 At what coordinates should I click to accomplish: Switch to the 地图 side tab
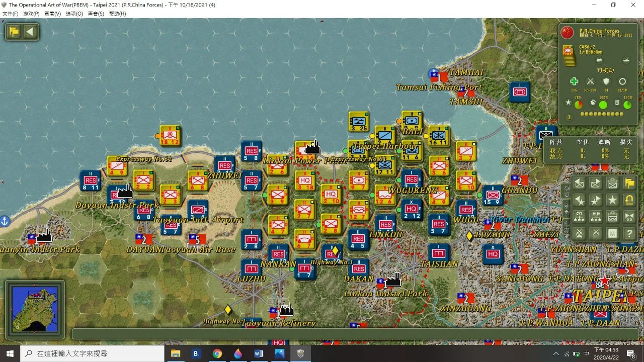click(x=566, y=210)
